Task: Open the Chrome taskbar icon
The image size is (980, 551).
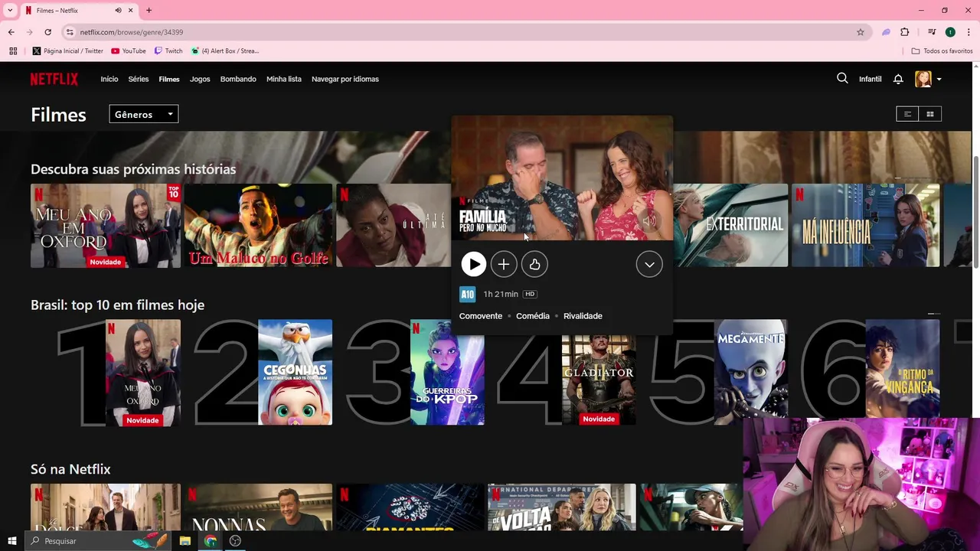Action: click(211, 541)
